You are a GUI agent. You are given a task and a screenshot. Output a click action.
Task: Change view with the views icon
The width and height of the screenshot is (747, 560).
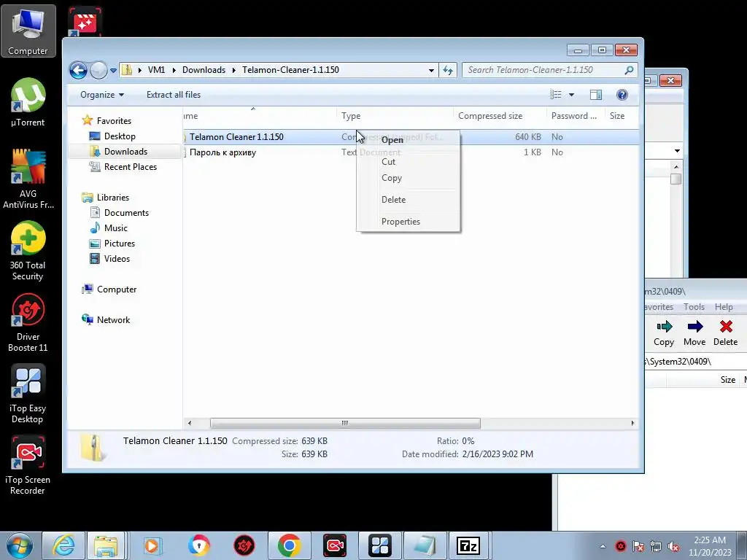pyautogui.click(x=555, y=95)
